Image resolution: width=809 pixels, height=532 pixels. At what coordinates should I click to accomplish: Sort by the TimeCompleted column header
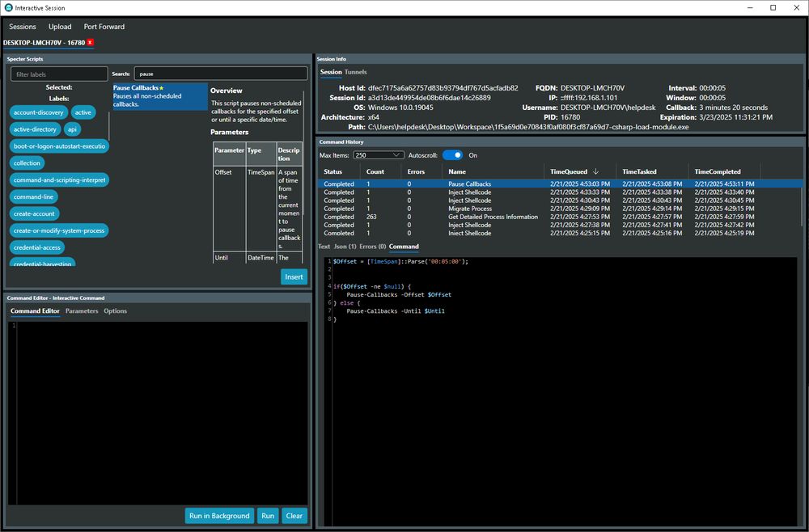click(717, 171)
